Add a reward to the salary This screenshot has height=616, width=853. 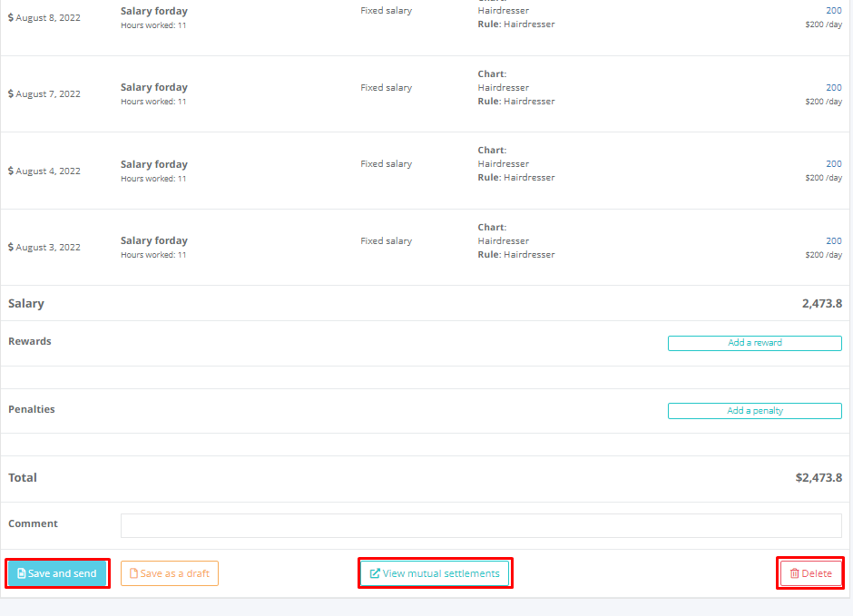click(x=754, y=343)
